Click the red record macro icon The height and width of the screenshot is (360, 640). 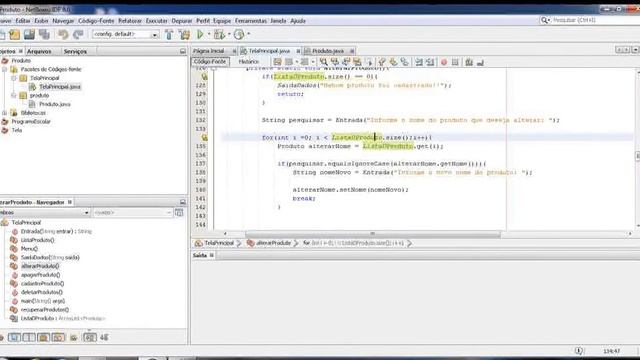(444, 62)
